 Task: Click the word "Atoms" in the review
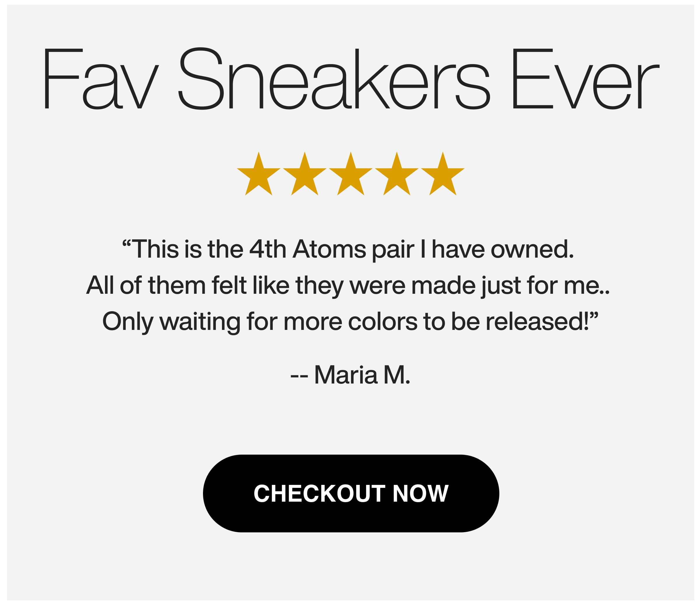[329, 249]
